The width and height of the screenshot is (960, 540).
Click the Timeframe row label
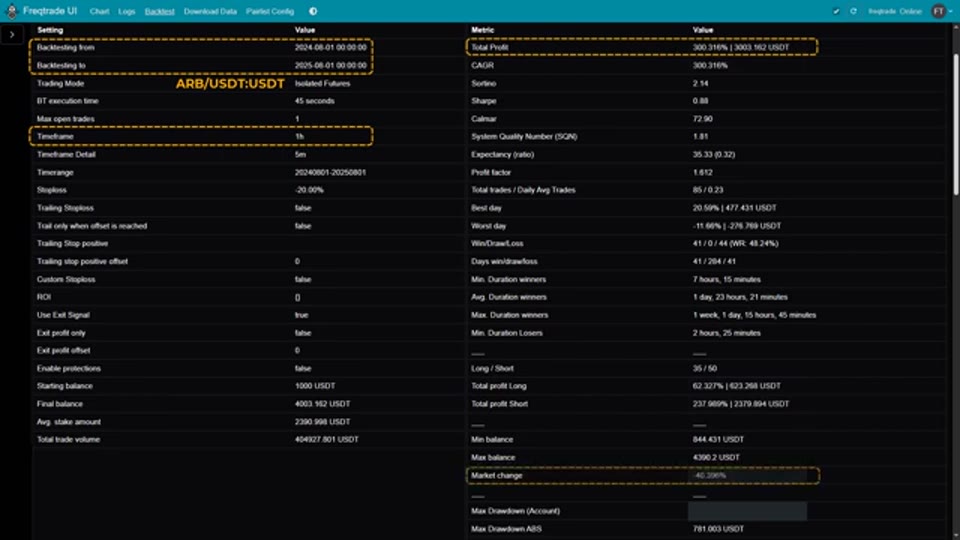click(55, 137)
